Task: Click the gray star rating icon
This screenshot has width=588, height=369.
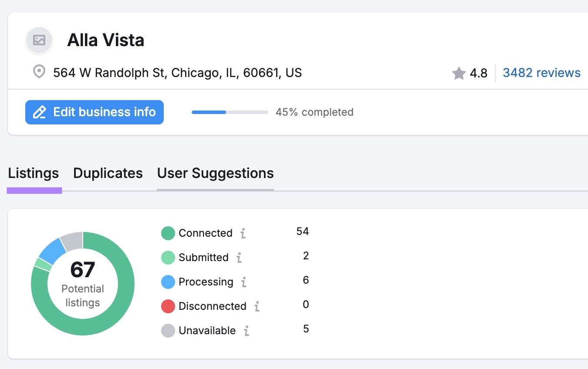Action: pos(459,73)
